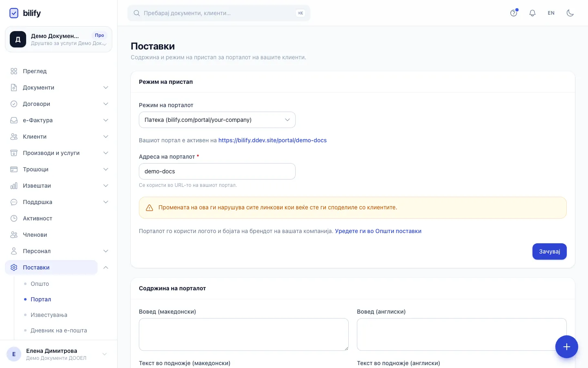Viewport: 588px width, 368px height.
Task: Click the search magnifier icon
Action: [x=137, y=13]
